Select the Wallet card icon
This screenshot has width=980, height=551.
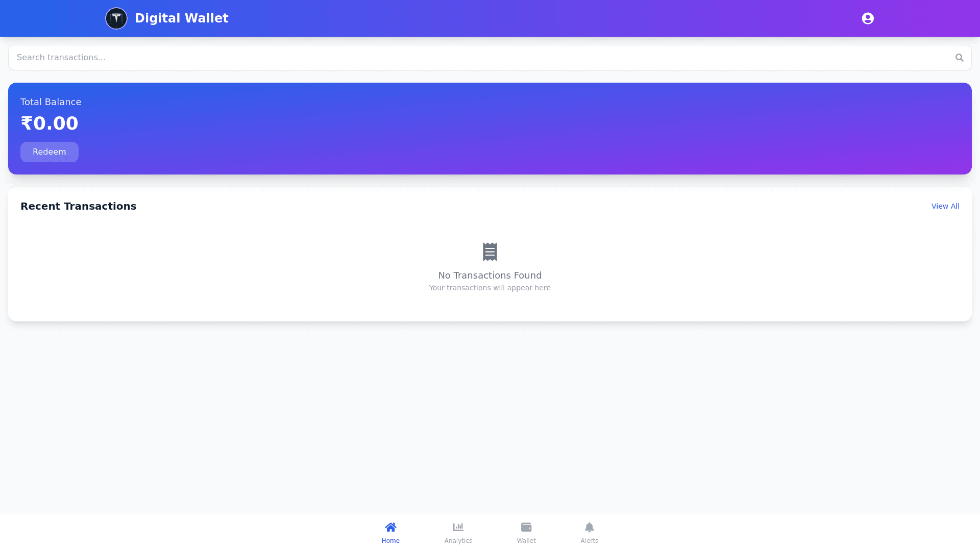pos(526,527)
